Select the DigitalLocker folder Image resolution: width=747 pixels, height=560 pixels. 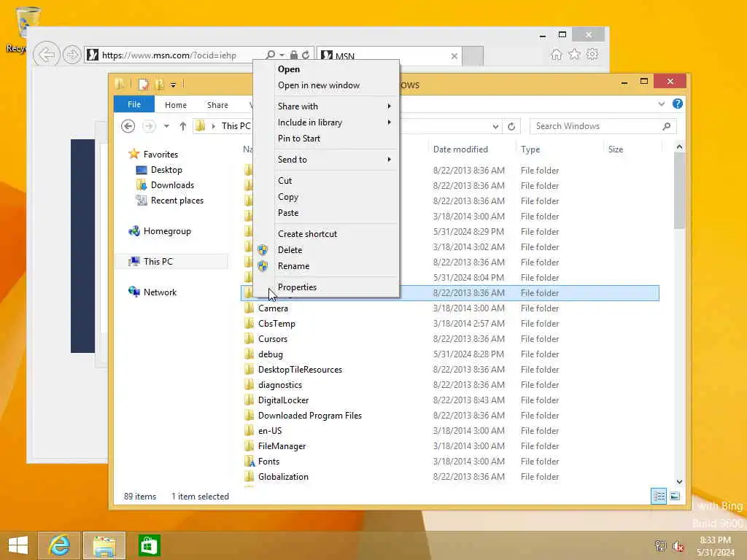click(283, 400)
